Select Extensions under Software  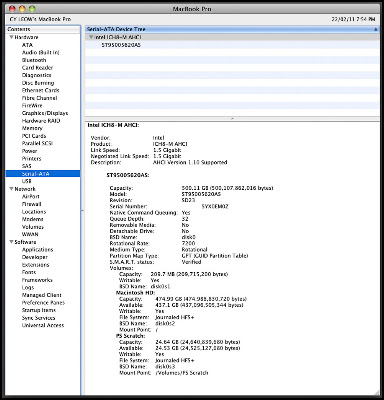[x=35, y=265]
